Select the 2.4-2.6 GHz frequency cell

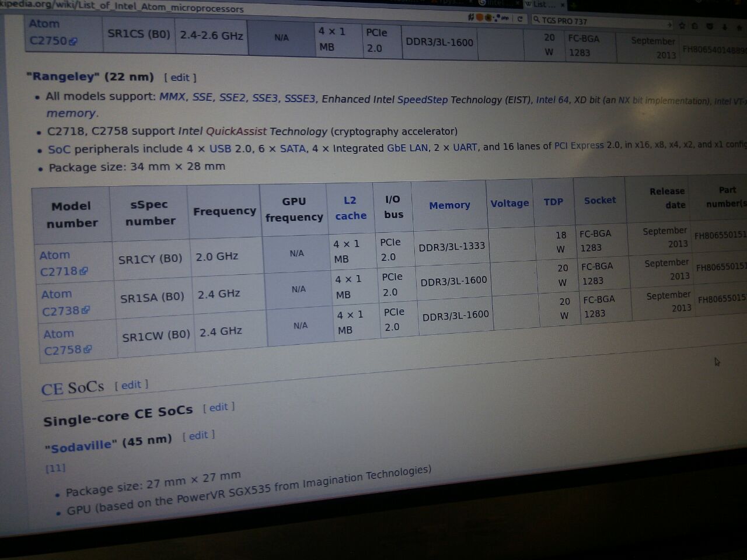tap(211, 36)
